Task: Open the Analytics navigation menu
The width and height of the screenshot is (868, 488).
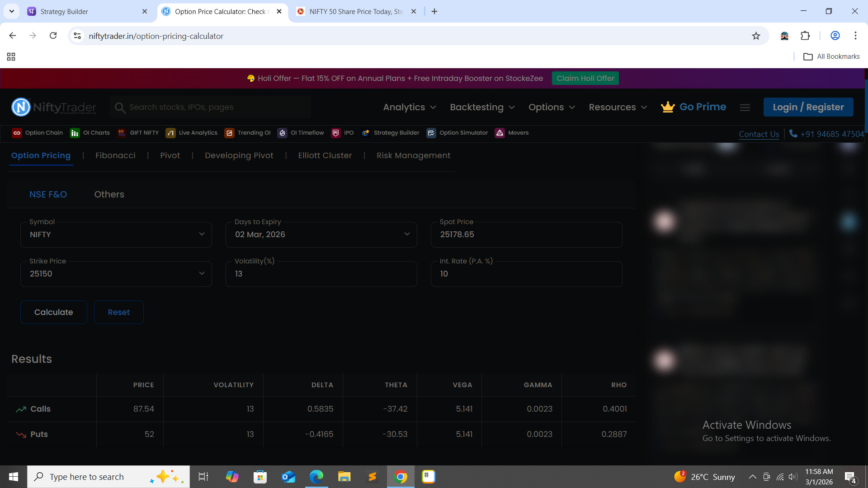Action: point(409,107)
